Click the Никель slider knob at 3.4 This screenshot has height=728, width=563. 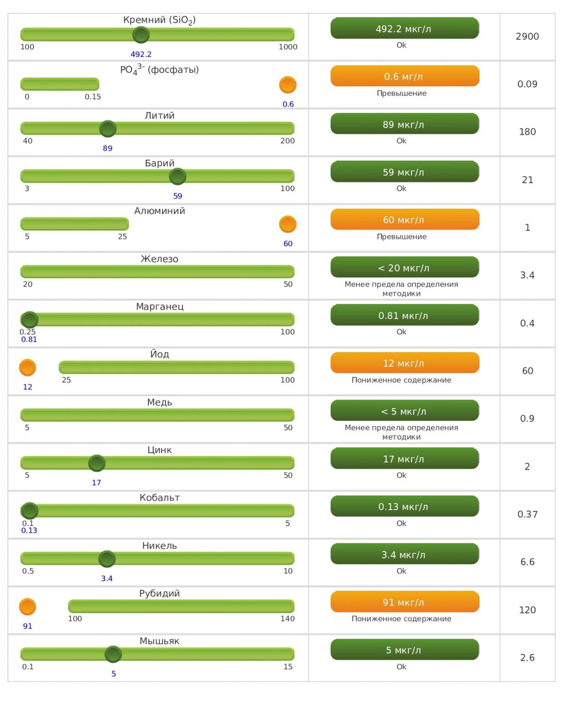[x=107, y=559]
